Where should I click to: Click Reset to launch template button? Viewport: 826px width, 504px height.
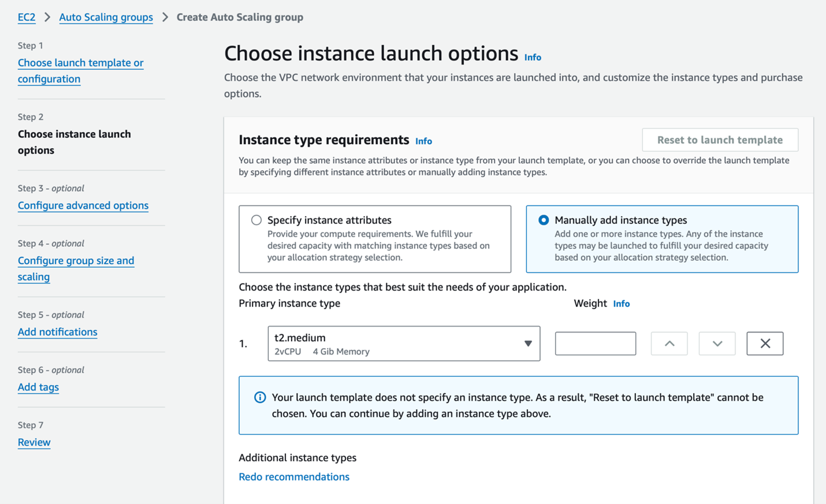pyautogui.click(x=720, y=140)
